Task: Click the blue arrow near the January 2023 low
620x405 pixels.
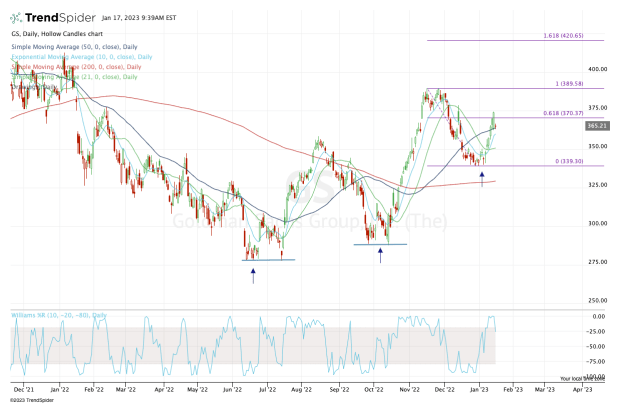Action: 483,177
